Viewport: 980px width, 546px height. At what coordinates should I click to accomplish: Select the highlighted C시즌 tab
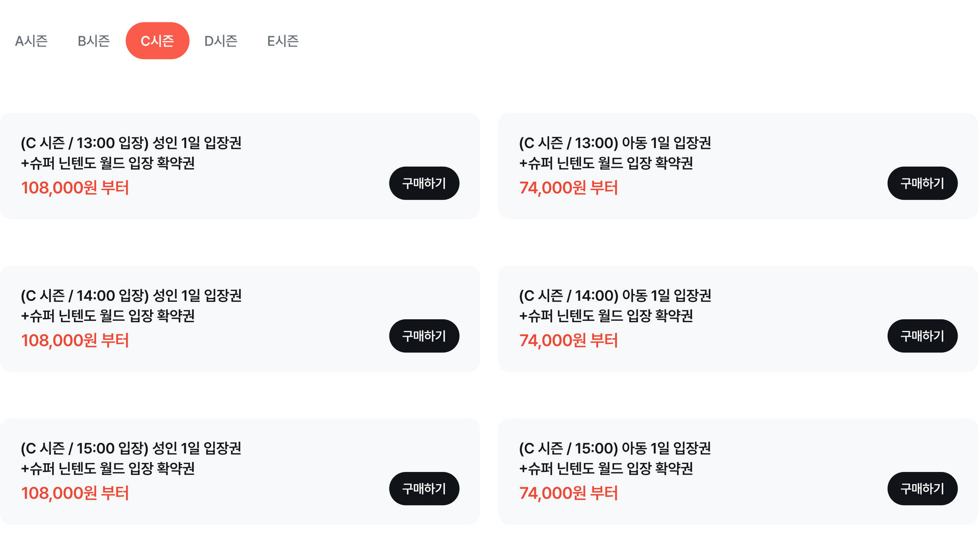[157, 41]
